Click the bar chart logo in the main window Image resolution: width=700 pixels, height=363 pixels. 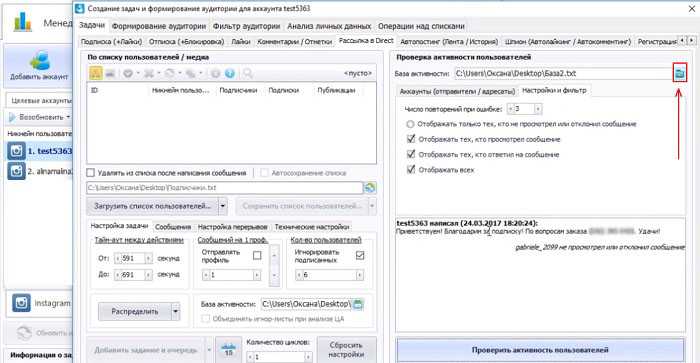pos(22,21)
